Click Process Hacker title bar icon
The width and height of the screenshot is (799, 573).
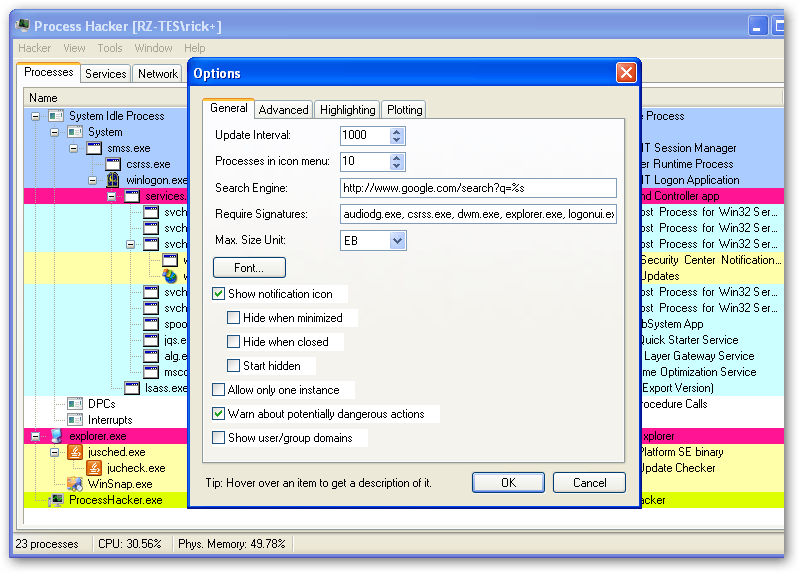tap(22, 25)
